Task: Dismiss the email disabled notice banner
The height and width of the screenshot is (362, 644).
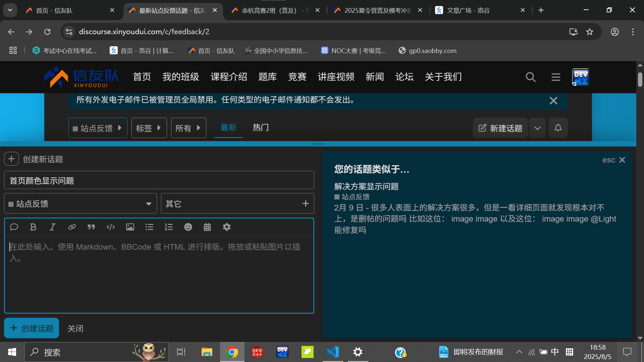Action: (553, 100)
